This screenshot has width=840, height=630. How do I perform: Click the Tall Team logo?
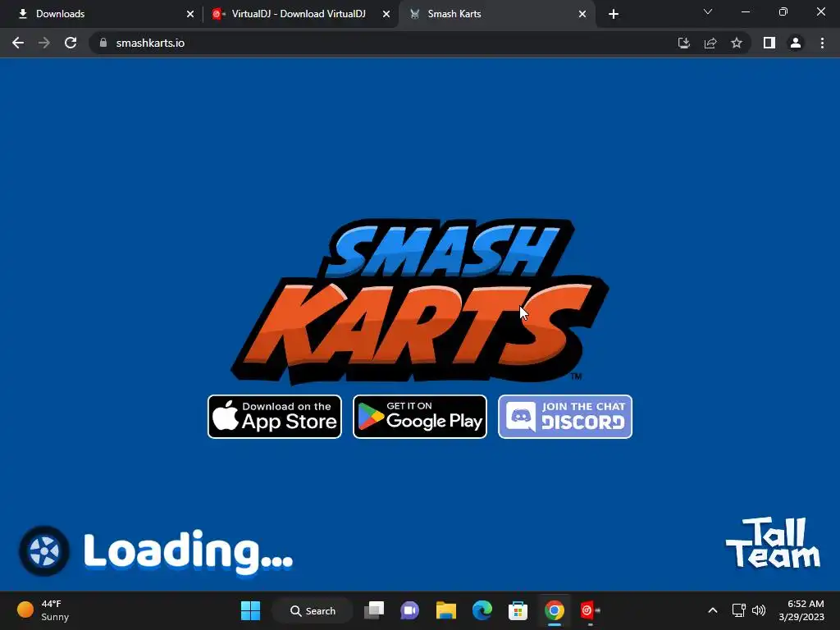point(773,542)
